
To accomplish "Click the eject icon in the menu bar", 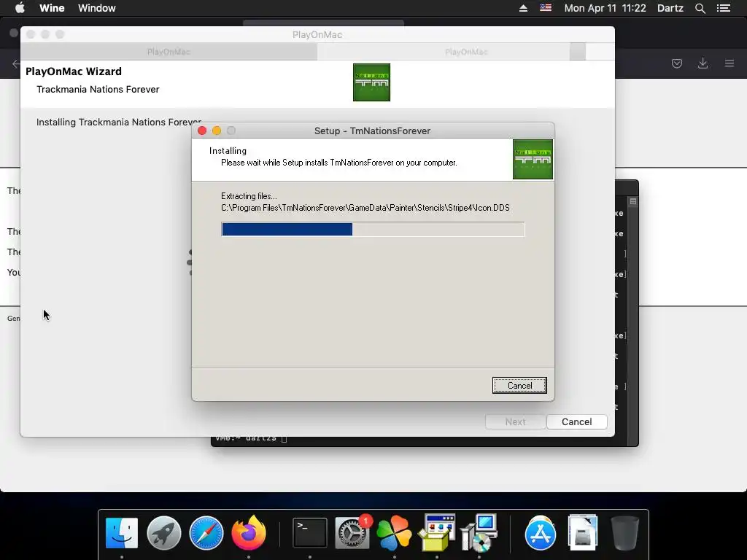I will 523,8.
